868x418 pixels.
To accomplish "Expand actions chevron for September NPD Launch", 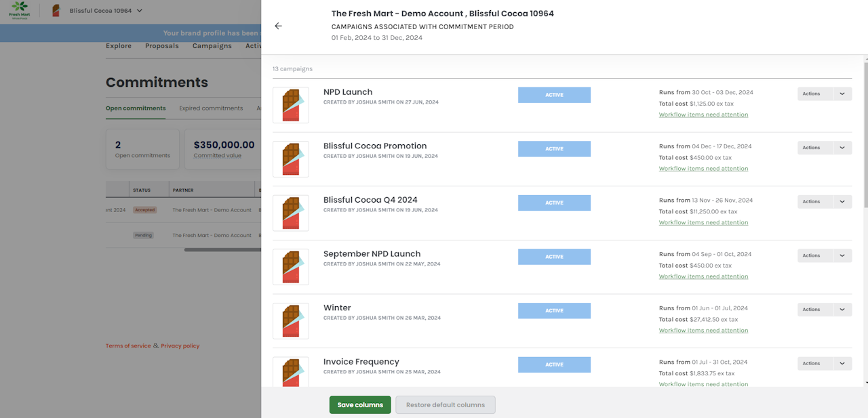I will (842, 255).
